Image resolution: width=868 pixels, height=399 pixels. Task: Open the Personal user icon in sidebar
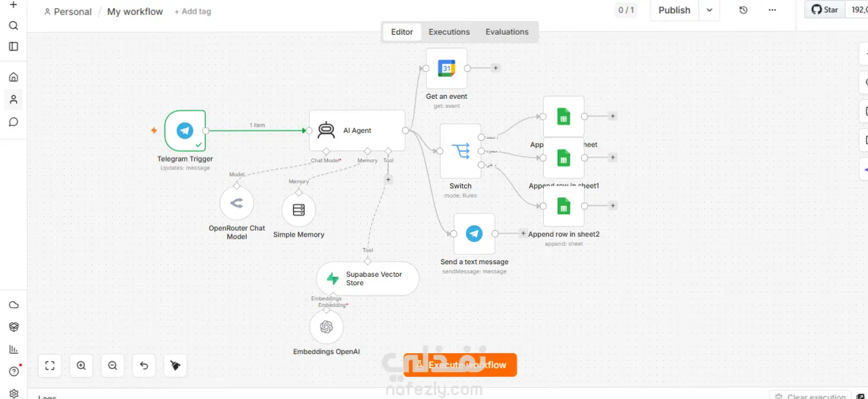[x=13, y=99]
